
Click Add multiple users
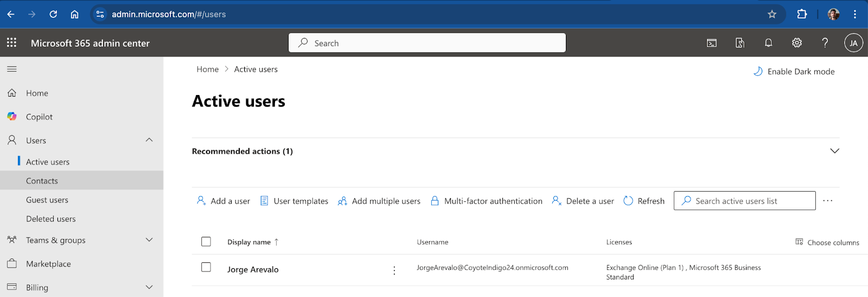click(379, 201)
